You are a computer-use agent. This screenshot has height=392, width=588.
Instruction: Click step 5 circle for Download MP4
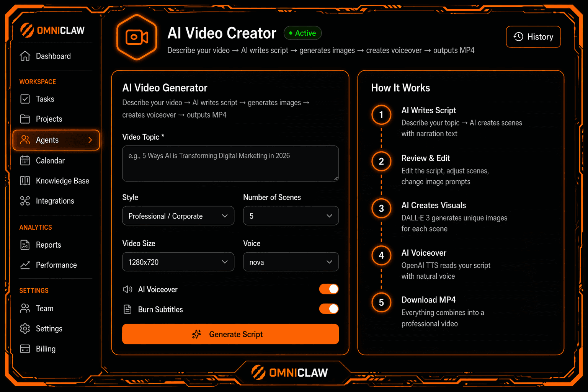pyautogui.click(x=381, y=302)
